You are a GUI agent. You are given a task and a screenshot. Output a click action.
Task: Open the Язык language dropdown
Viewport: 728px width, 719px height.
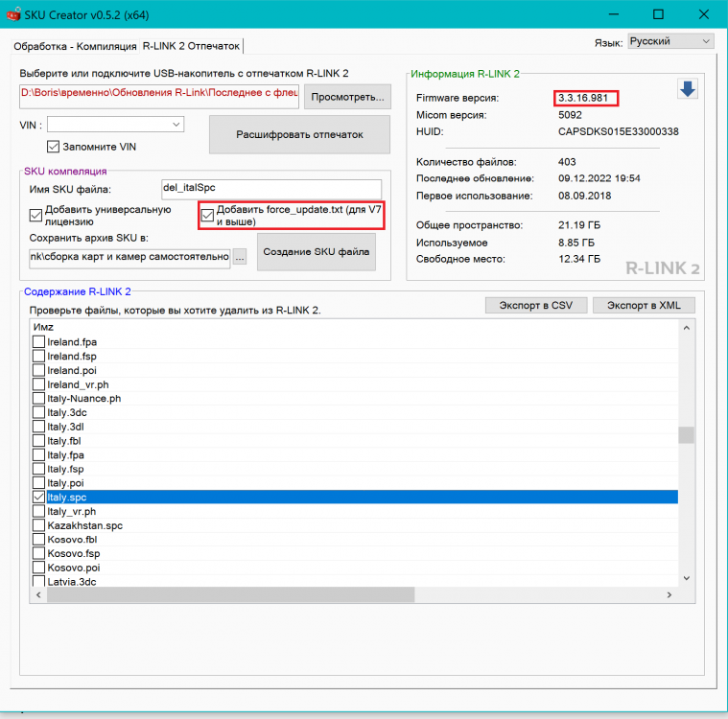tap(670, 41)
